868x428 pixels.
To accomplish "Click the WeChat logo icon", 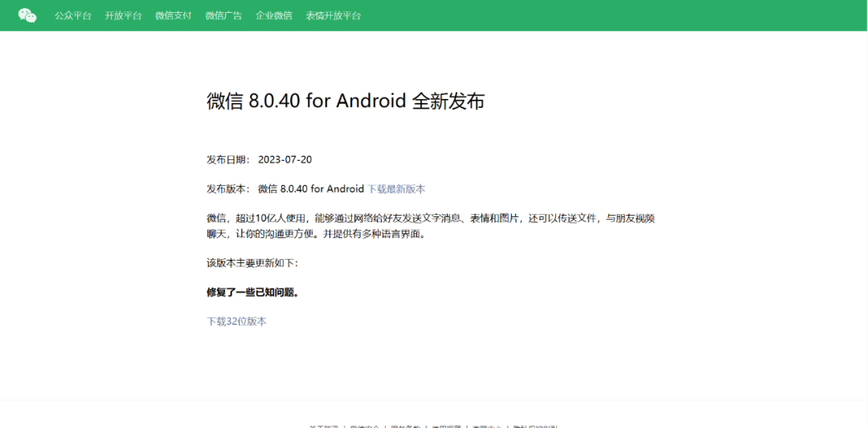I will point(27,15).
